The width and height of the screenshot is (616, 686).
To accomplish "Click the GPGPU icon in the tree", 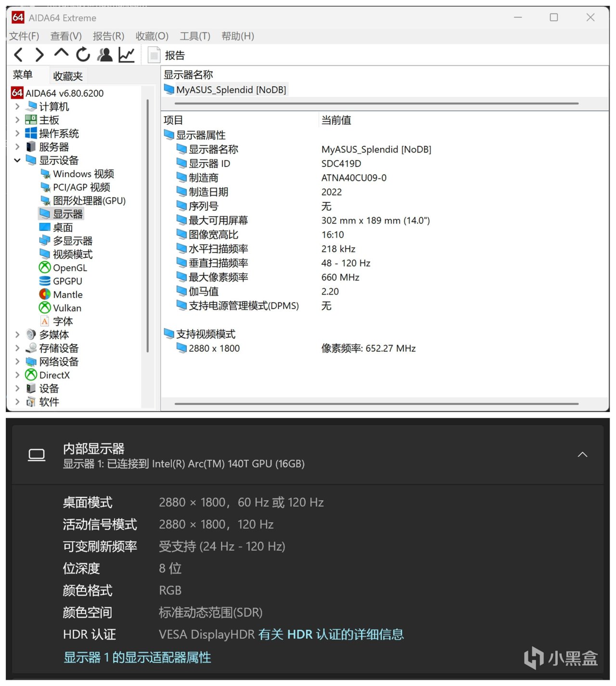I will 45,281.
